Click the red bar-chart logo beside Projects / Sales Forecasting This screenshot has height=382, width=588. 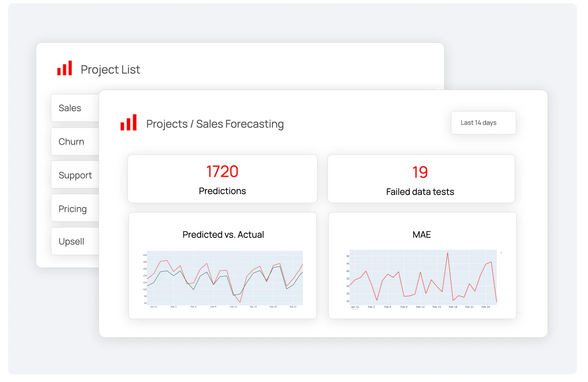point(128,122)
